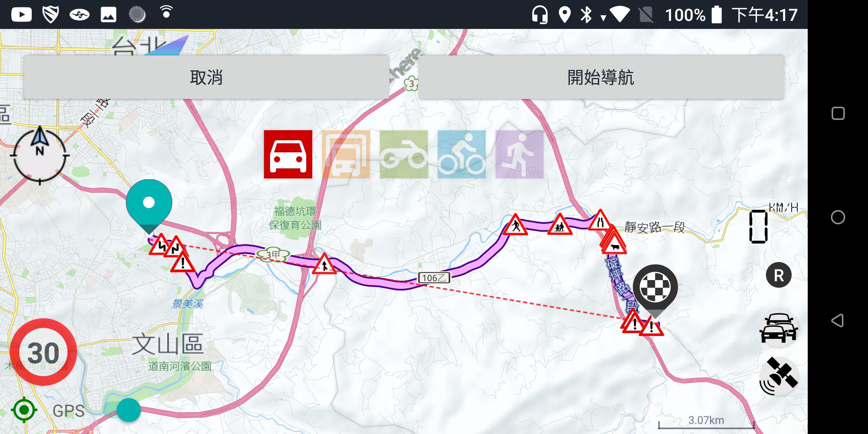Screen dimensions: 868x434
Task: Tap the Android back navigation button
Action: (837, 321)
